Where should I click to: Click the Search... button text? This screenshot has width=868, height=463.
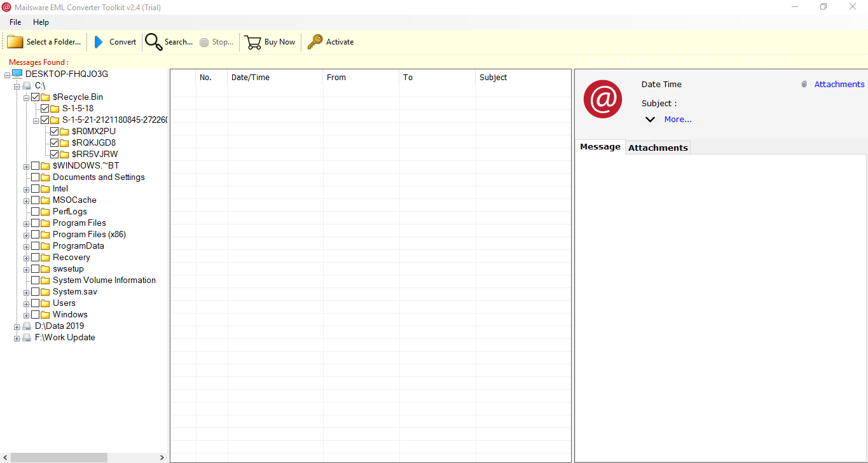click(x=179, y=42)
